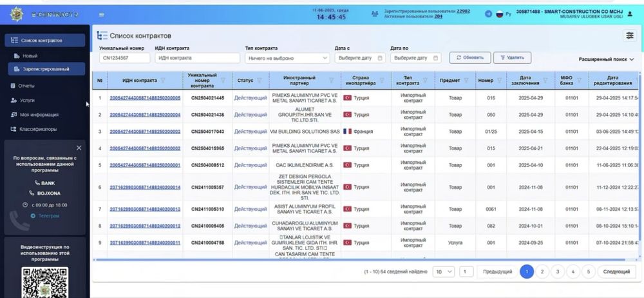This screenshot has height=298, width=644.
Task: Filter the Дата заключения column
Action: 545,80
